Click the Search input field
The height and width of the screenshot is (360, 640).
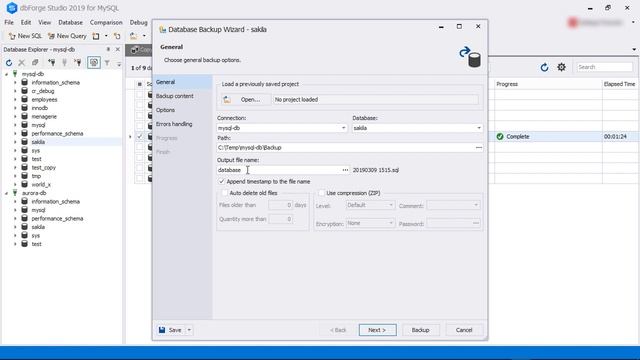(x=604, y=67)
